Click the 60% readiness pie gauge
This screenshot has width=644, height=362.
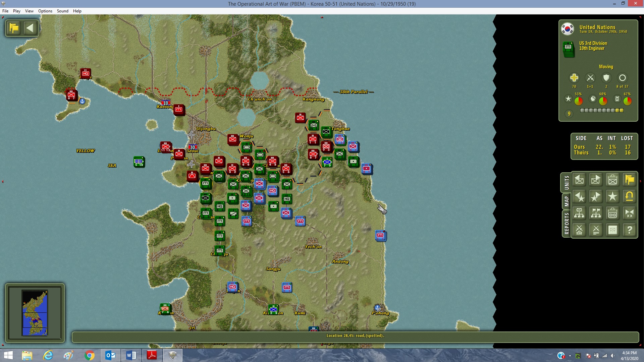pos(603,101)
